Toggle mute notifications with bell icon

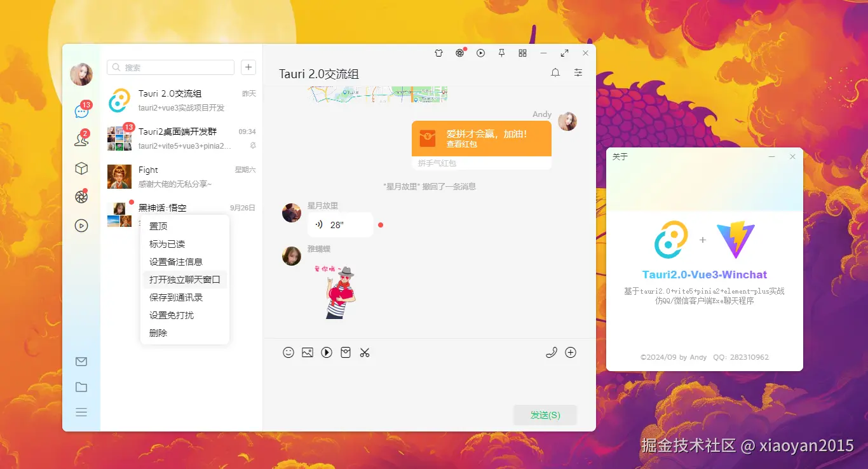555,72
